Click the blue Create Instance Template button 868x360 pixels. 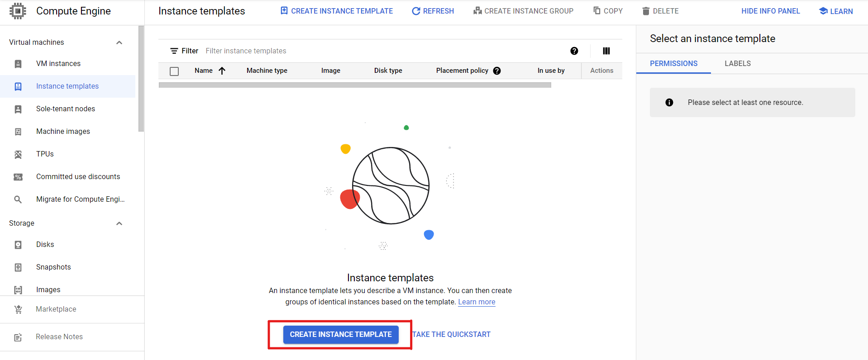click(x=341, y=335)
